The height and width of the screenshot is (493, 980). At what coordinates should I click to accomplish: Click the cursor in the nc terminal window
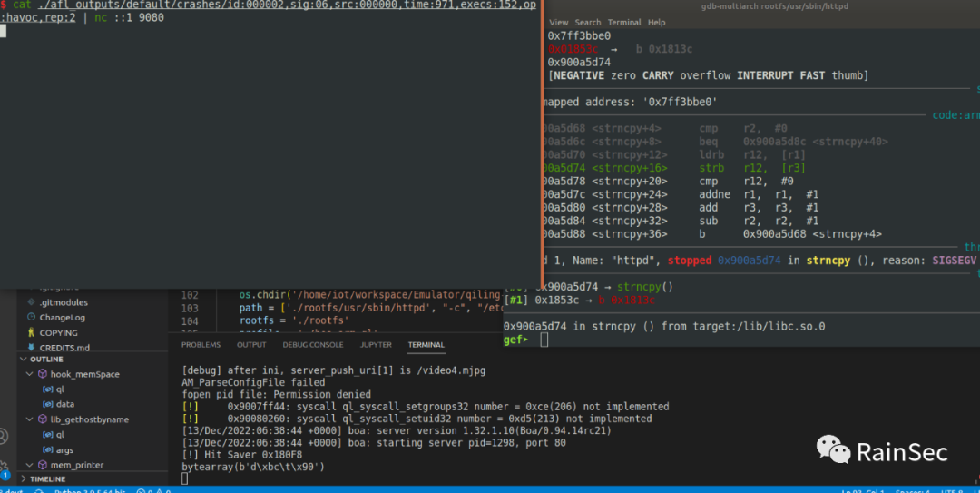3,31
